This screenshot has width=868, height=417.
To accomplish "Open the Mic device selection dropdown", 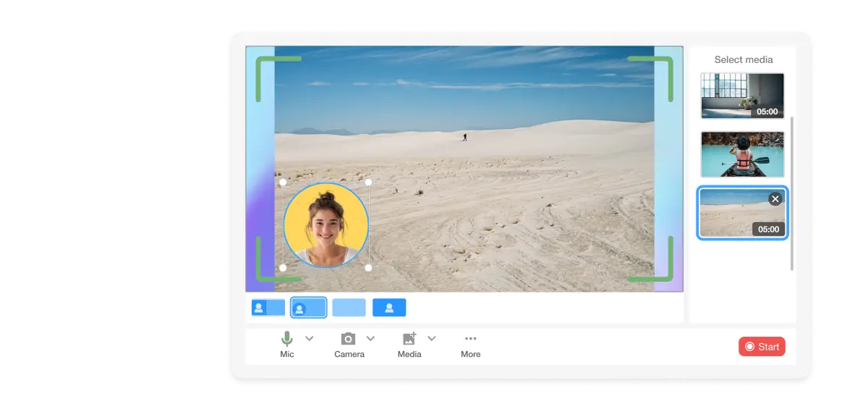I will pos(310,337).
